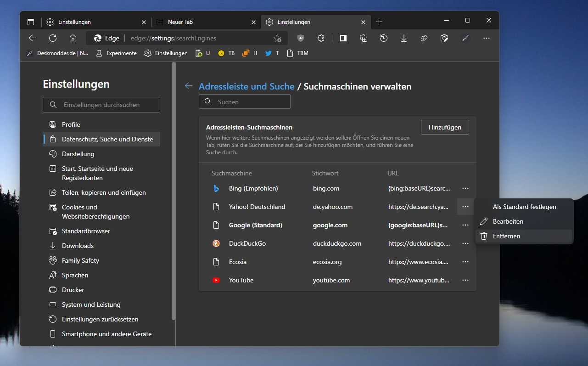Viewport: 588px width, 366px height.
Task: Open the Experimente bookmark
Action: click(x=116, y=53)
